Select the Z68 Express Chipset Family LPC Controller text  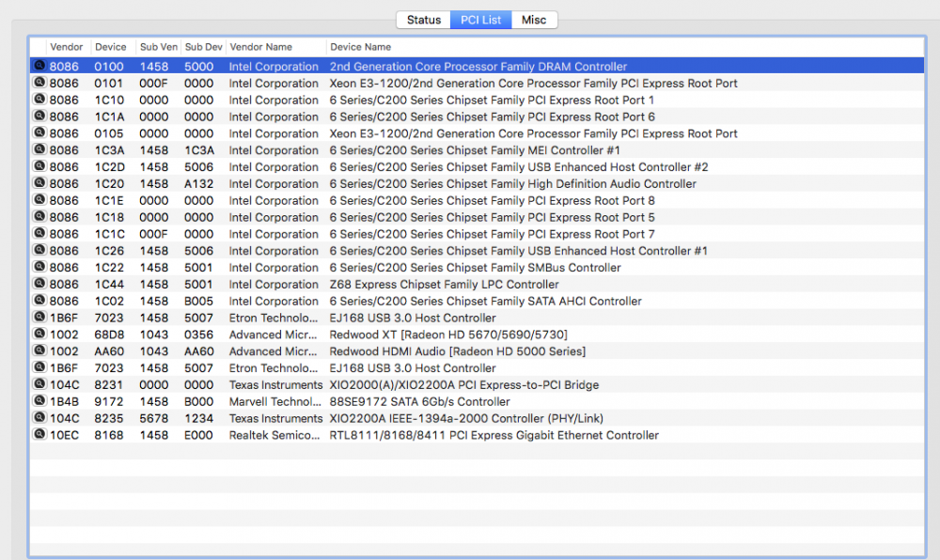444,285
